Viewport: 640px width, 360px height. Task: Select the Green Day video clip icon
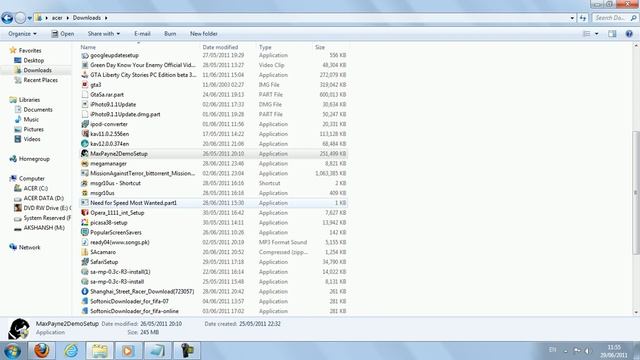(85, 65)
